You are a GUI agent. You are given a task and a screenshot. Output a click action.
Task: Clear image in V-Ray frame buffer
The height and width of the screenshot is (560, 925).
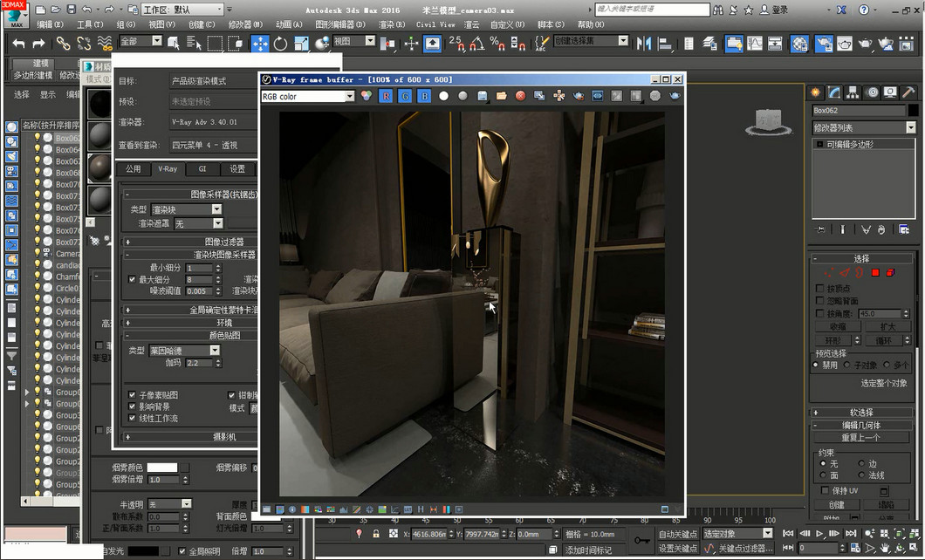pos(520,96)
